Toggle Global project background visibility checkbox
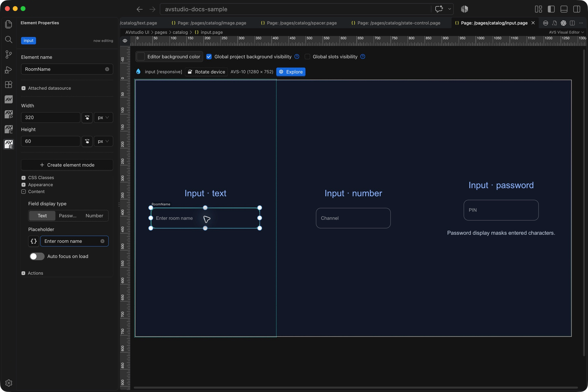The height and width of the screenshot is (392, 588). 209,57
